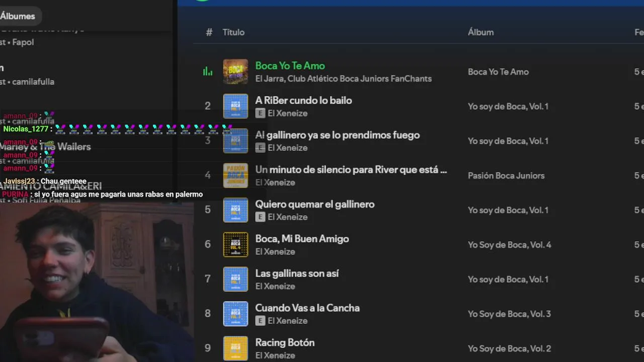Open album Yo Soy de Boca, Vol. 3

(x=509, y=314)
